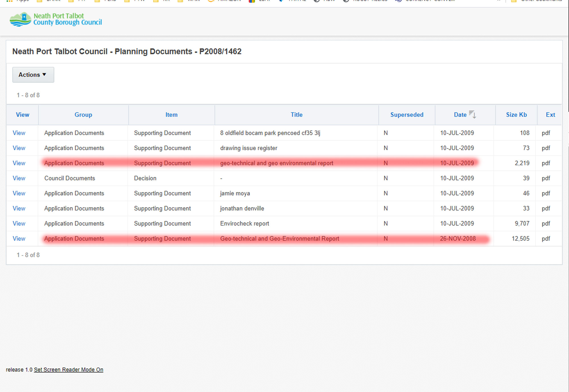View the 26-NOV-2008 Geo-Environmental Report
Image resolution: width=569 pixels, height=392 pixels.
[19, 239]
